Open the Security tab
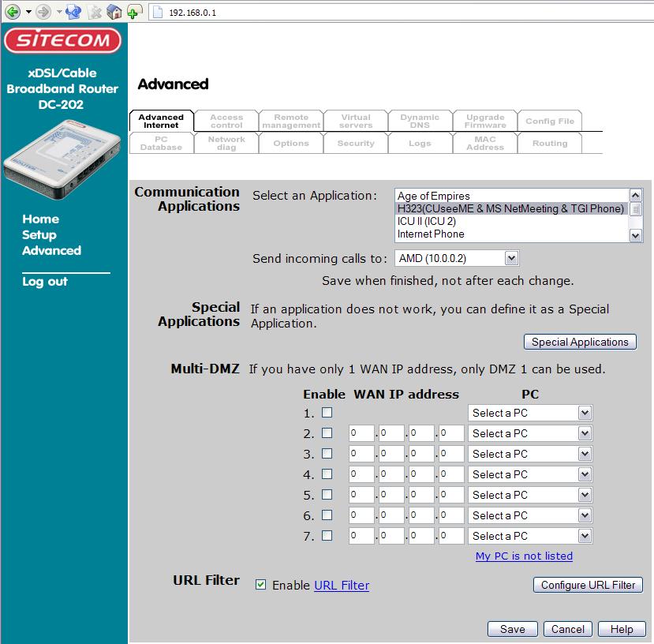 pos(356,143)
